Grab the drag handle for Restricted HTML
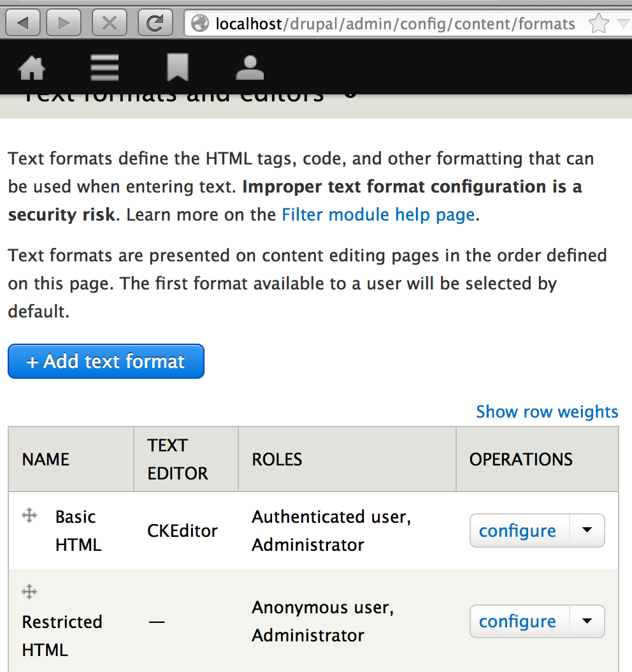632x672 pixels. [29, 592]
